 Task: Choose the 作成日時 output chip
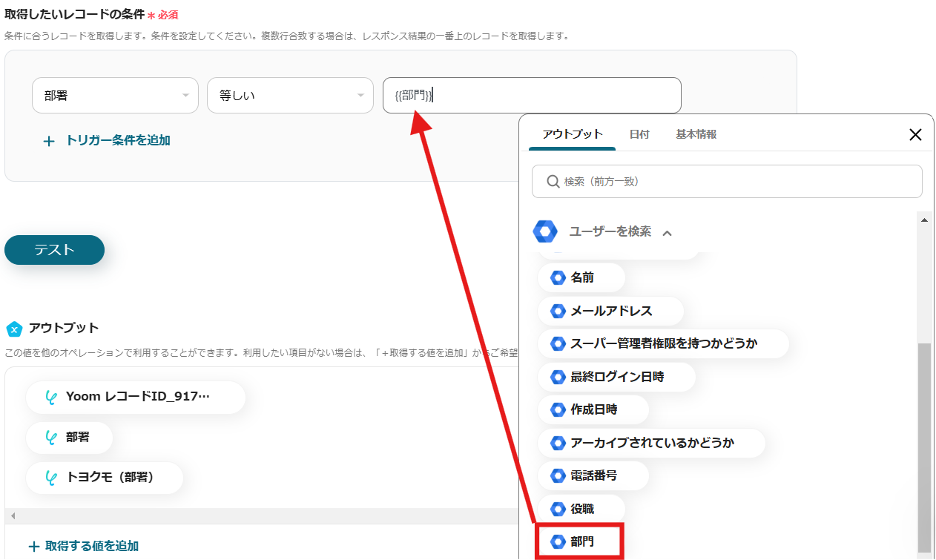(593, 409)
